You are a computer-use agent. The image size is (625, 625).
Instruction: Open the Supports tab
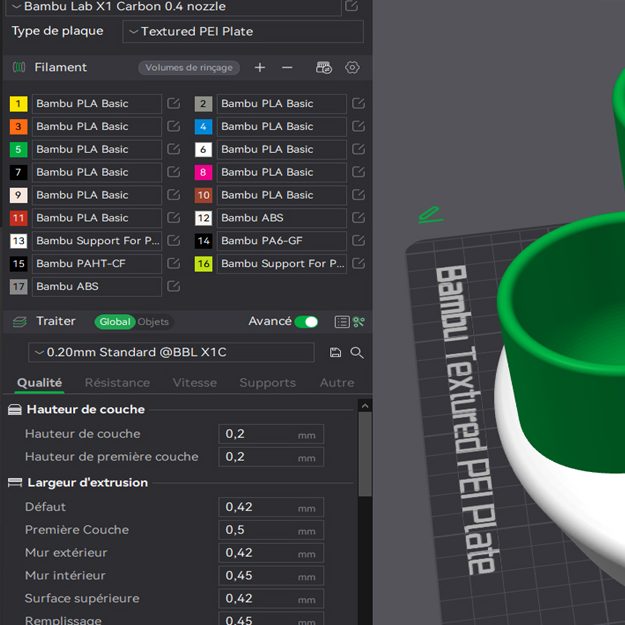click(267, 383)
